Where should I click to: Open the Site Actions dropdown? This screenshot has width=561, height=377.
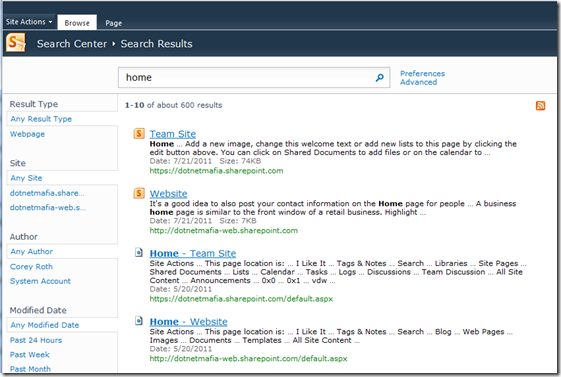29,22
